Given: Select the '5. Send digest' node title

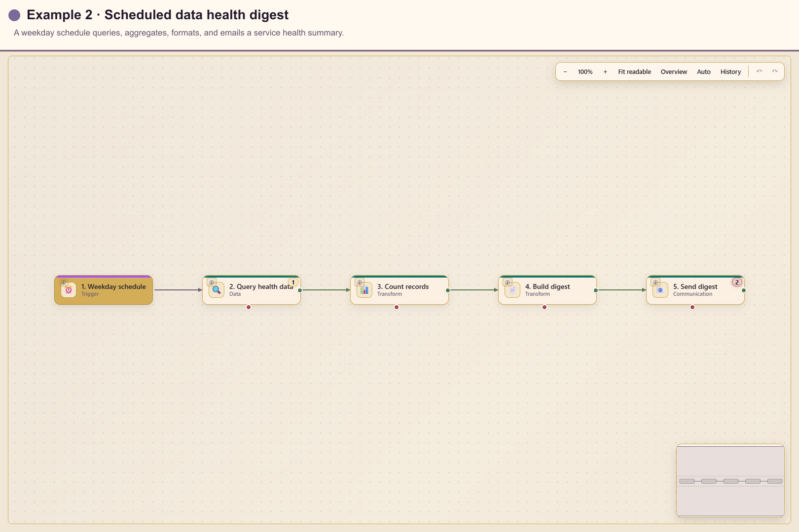Looking at the screenshot, I should coord(695,286).
